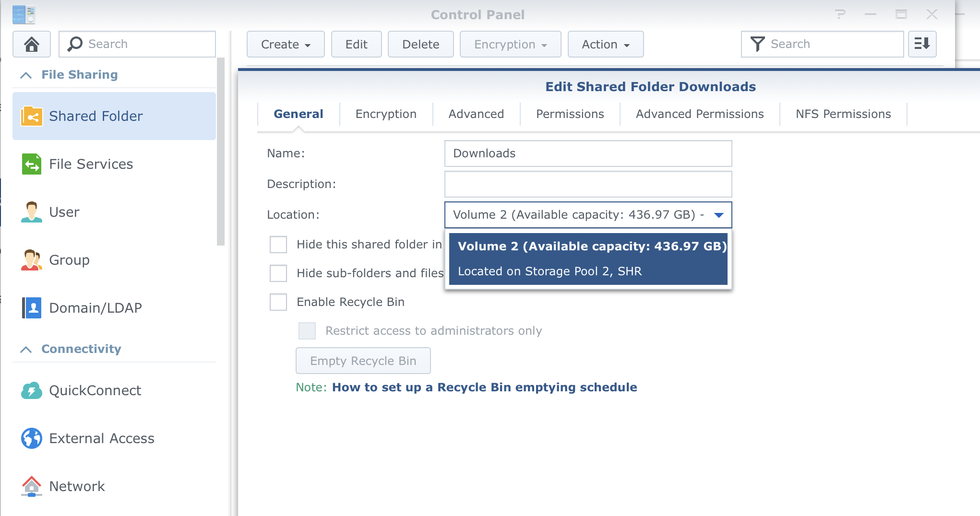
Task: Click the help question mark icon
Action: tap(840, 14)
